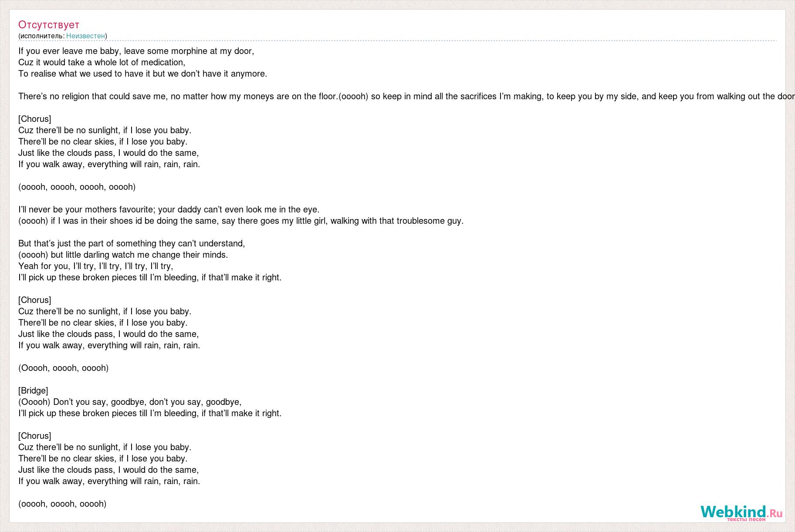Click the second [Chorus] label
This screenshot has height=532, width=795.
pyautogui.click(x=35, y=300)
